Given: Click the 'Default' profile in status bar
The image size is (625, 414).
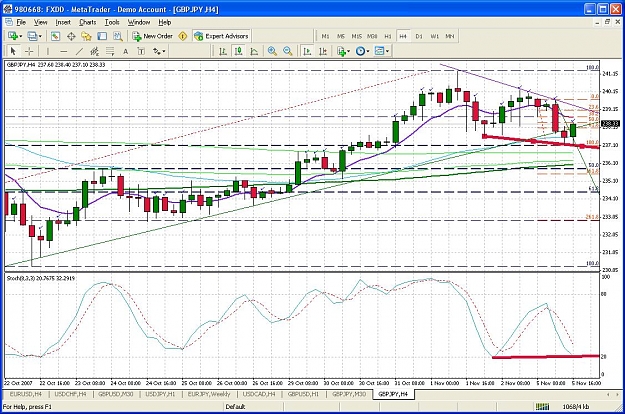Looking at the screenshot, I should (235, 407).
